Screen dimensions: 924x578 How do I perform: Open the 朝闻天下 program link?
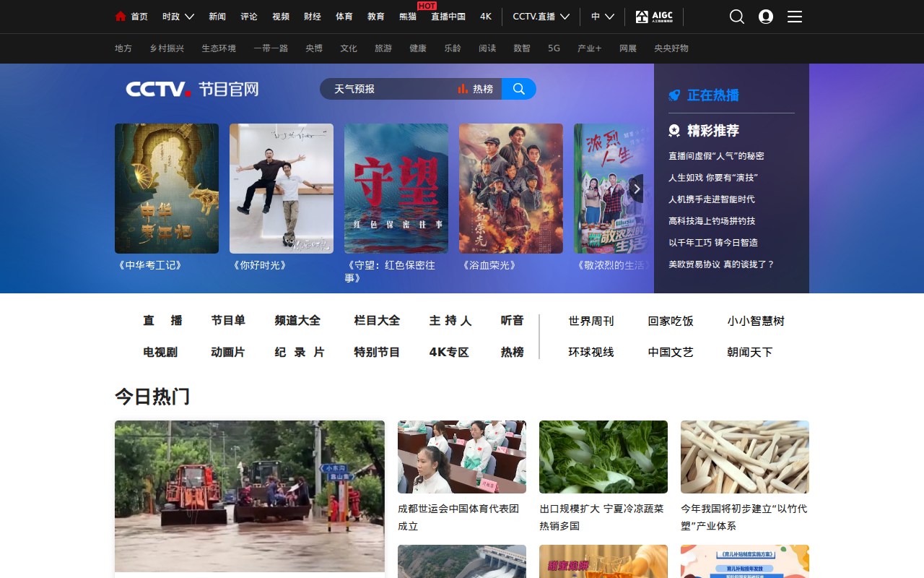point(750,353)
